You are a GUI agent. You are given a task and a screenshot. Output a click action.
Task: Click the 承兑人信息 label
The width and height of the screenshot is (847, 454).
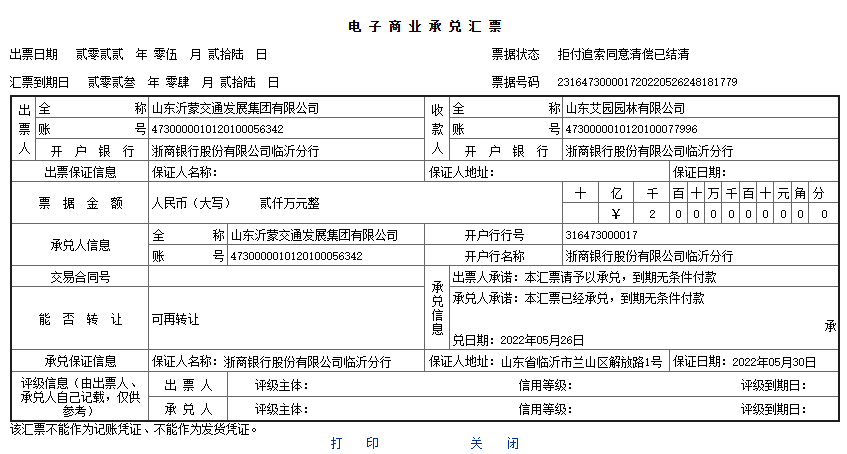80,245
